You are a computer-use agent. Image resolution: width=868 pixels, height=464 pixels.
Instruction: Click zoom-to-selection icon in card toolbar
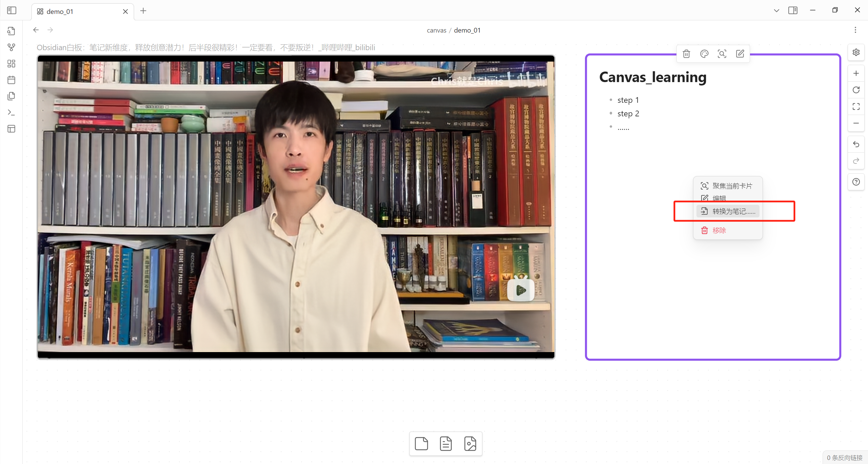tap(722, 54)
